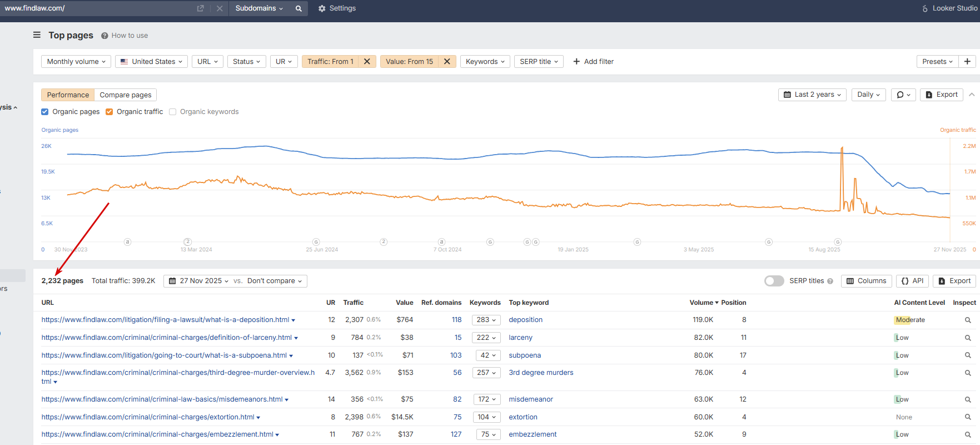Export the performance chart data

click(942, 95)
